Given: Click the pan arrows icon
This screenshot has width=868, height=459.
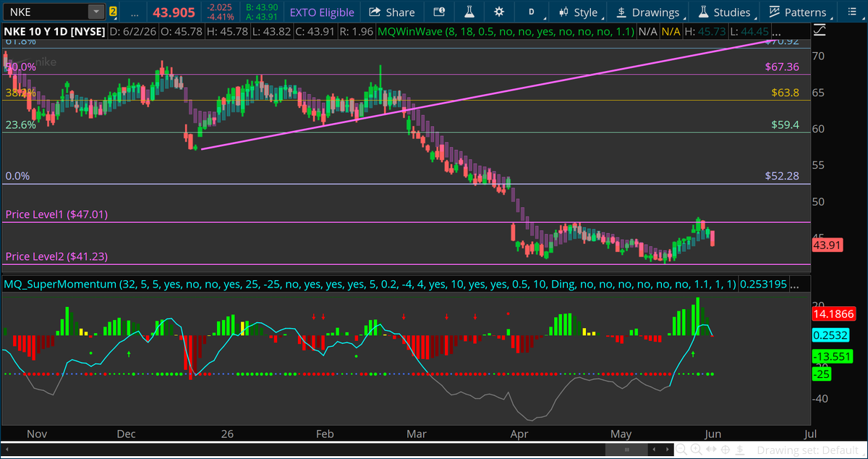Looking at the screenshot, I should point(712,450).
